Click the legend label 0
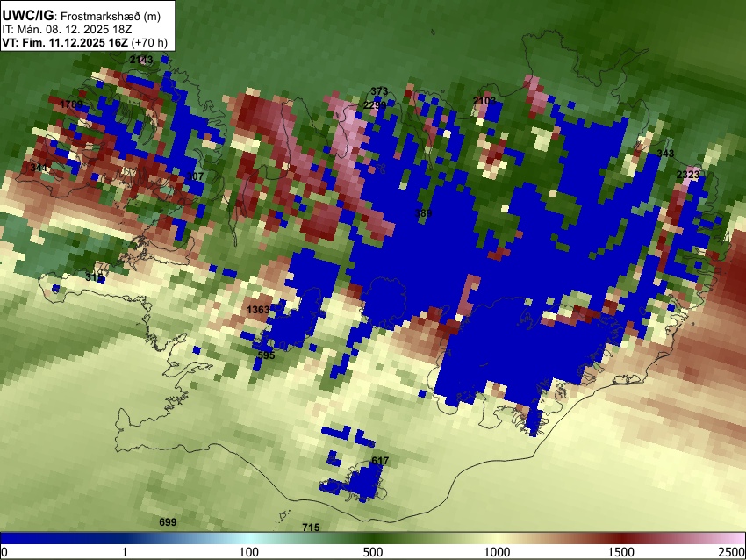Viewport: 746px width, 560px height. [4, 552]
